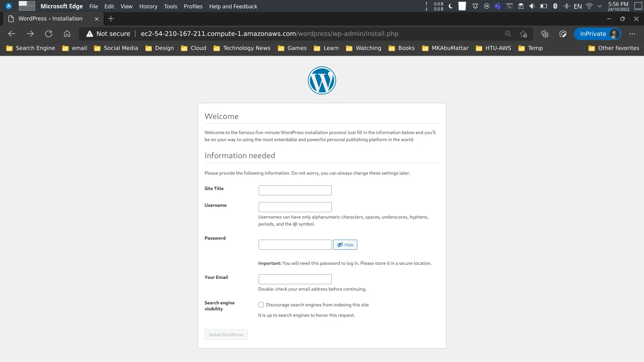Screen dimensions: 644x362
Task: Open the History menu
Action: (148, 6)
